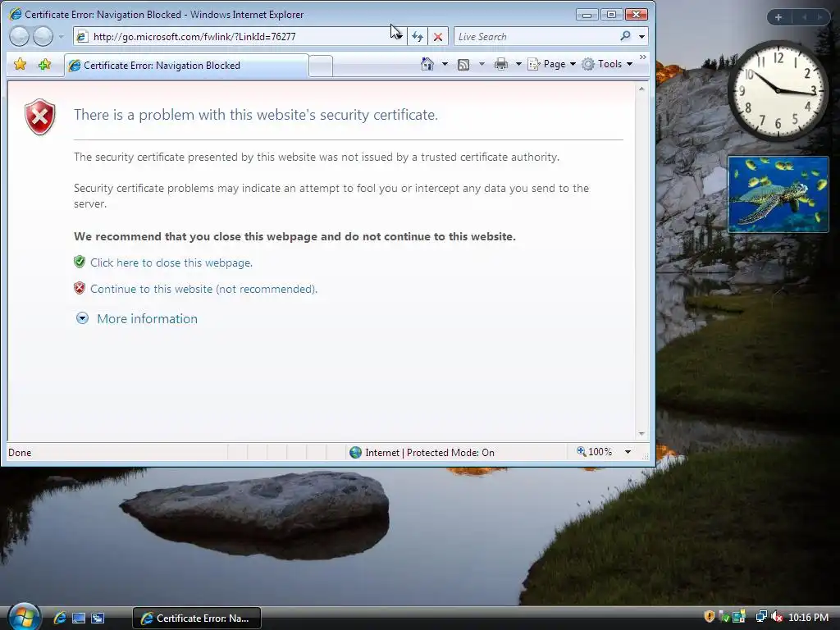Click the red shield icon beside continue link
Screen dimensions: 840x630
tap(80, 288)
